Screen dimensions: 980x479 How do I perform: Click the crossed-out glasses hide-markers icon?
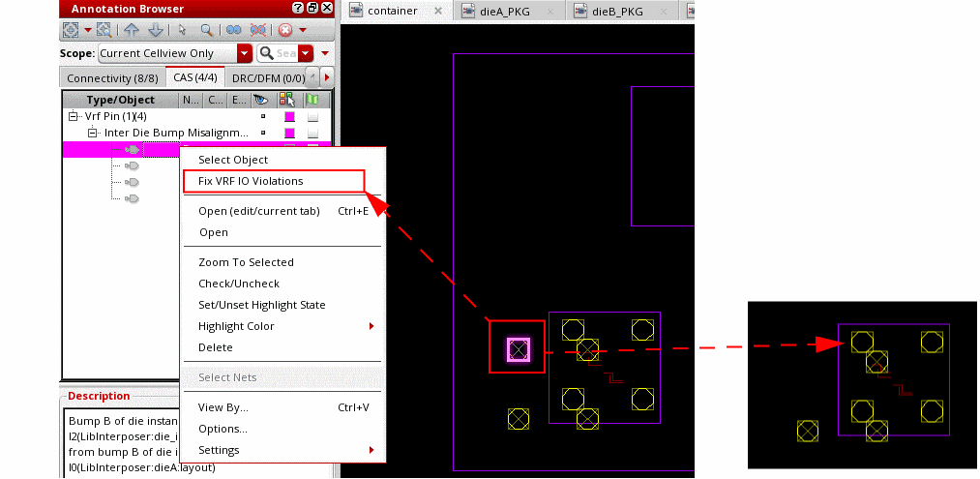pos(257,29)
